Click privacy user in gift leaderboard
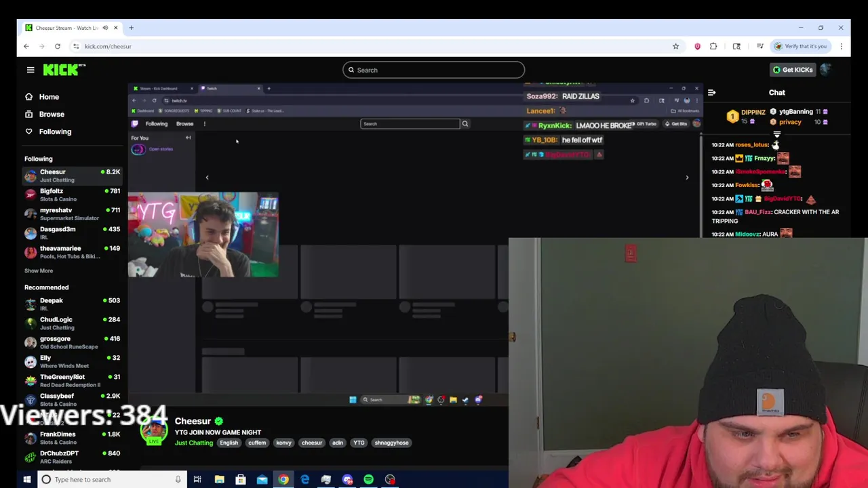The width and height of the screenshot is (868, 488). (x=790, y=122)
